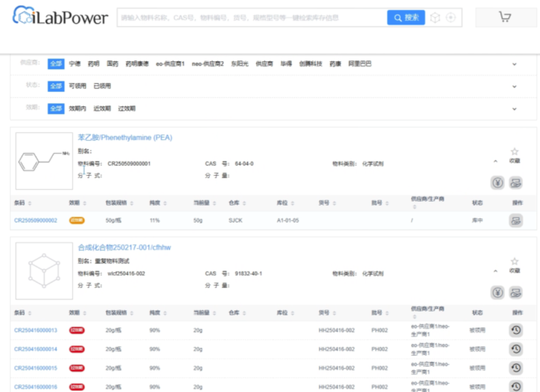Click the yen price icon for Phenethylamine
Screen dimensions: 540x392
pyautogui.click(x=497, y=183)
